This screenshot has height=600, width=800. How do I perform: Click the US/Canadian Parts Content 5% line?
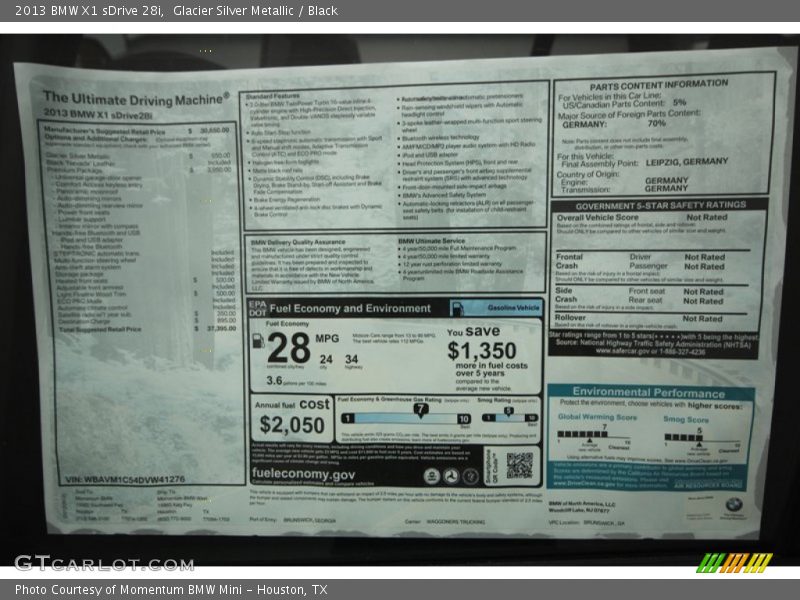coord(624,104)
